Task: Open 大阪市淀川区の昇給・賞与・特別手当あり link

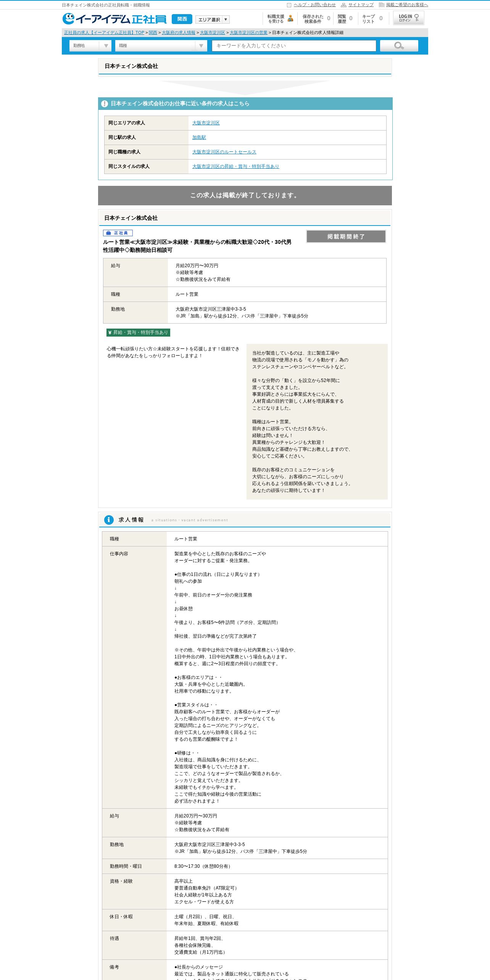Action: pyautogui.click(x=235, y=166)
